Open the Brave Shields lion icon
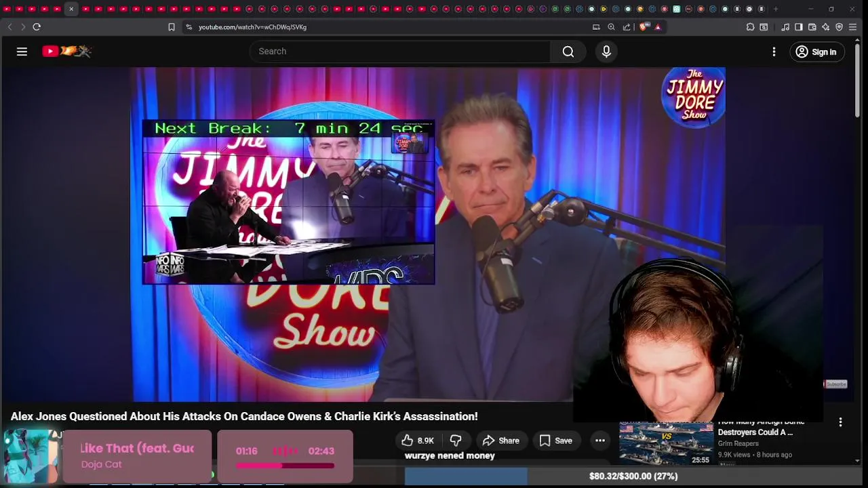 click(644, 27)
